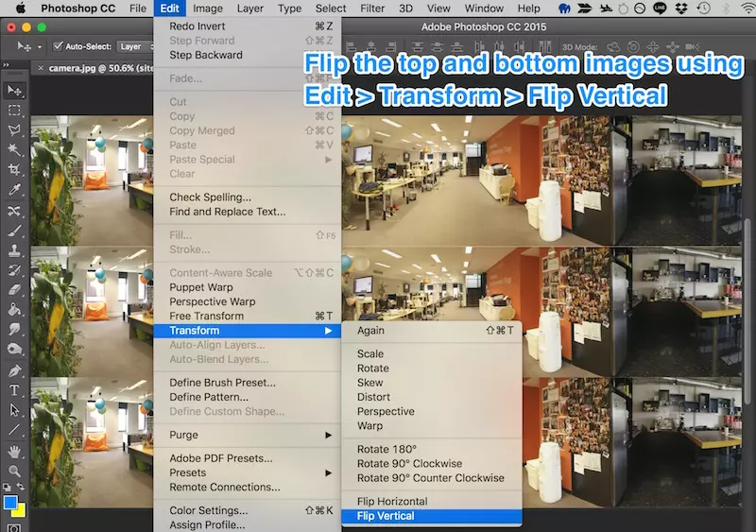Select Free Transform in Edit menu
The image size is (756, 532).
[248, 316]
